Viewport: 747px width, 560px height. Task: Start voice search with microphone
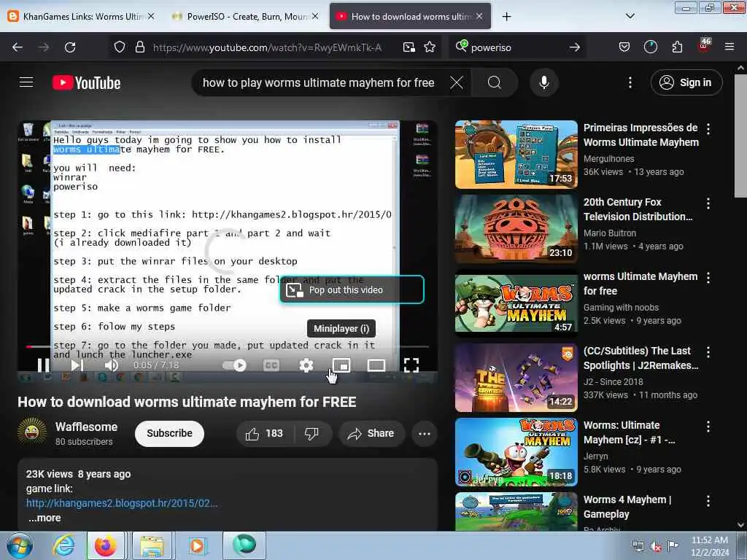point(544,83)
